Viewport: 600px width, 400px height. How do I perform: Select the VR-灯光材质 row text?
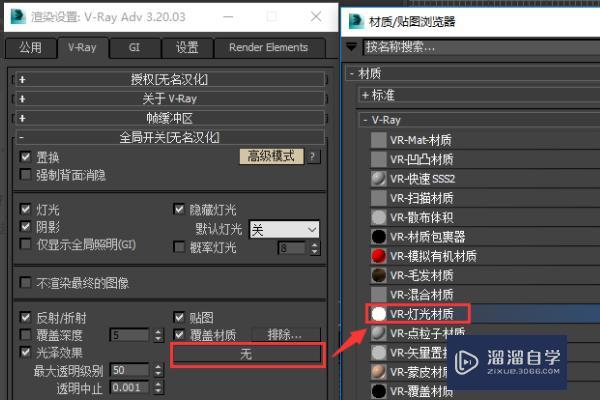point(422,314)
